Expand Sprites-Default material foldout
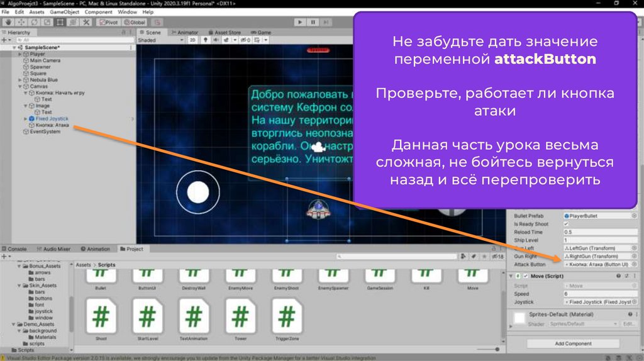This screenshot has width=644, height=361. [x=511, y=326]
